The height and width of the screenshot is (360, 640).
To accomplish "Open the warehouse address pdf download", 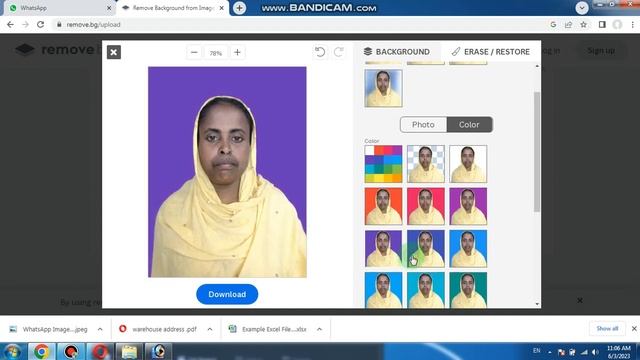I will pos(158,329).
